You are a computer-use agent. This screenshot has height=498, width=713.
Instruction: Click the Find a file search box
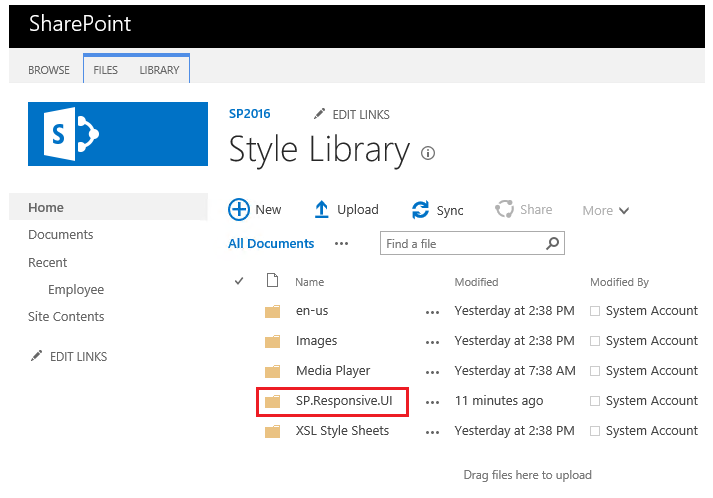coord(462,243)
